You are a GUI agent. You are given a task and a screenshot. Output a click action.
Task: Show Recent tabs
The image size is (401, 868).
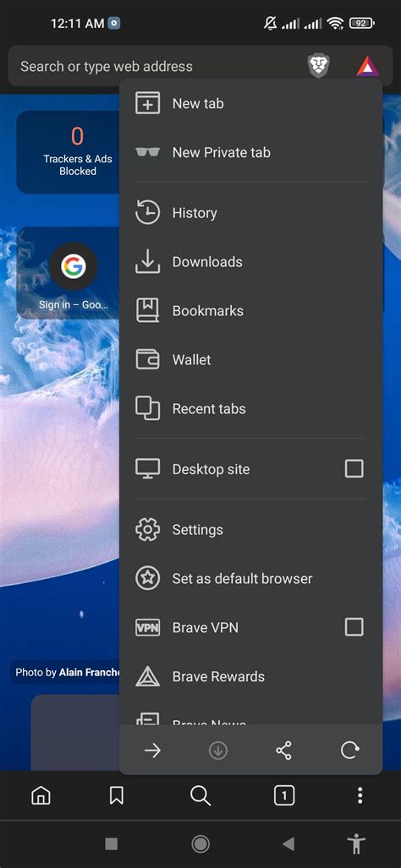(x=251, y=408)
